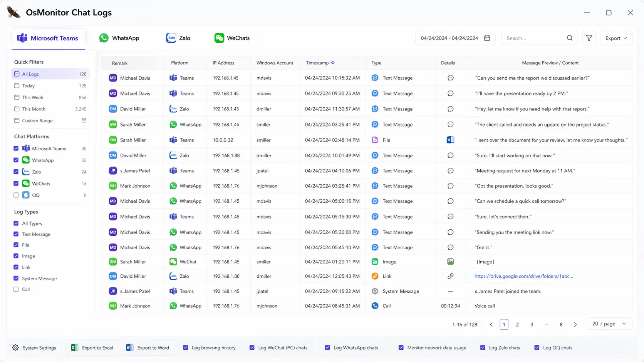
Task: Go to the previous page arrow
Action: pyautogui.click(x=491, y=325)
